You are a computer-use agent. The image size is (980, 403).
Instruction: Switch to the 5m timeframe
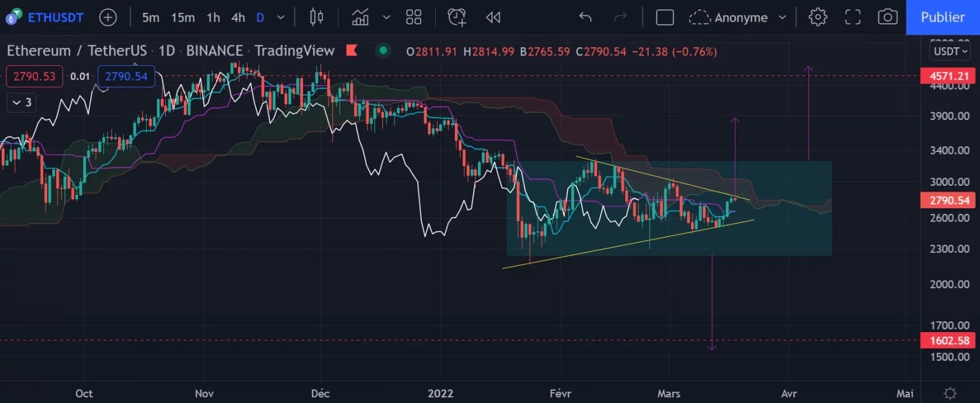click(151, 17)
